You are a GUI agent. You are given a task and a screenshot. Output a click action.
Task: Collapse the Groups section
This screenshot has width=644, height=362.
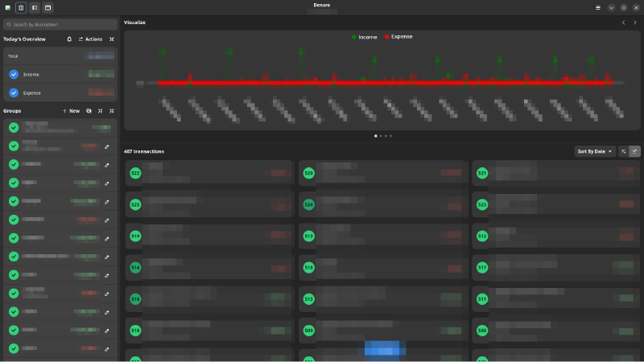click(x=112, y=111)
